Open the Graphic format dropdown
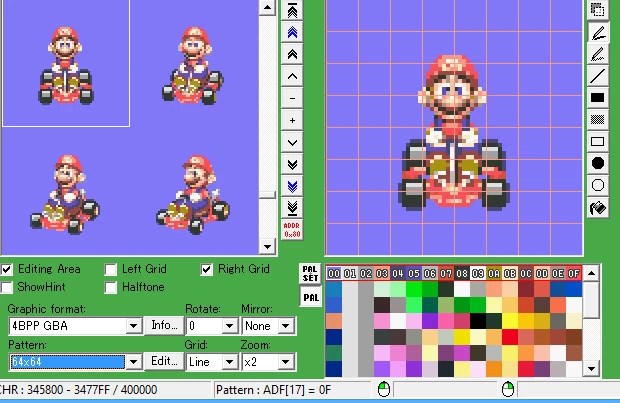 pyautogui.click(x=134, y=326)
